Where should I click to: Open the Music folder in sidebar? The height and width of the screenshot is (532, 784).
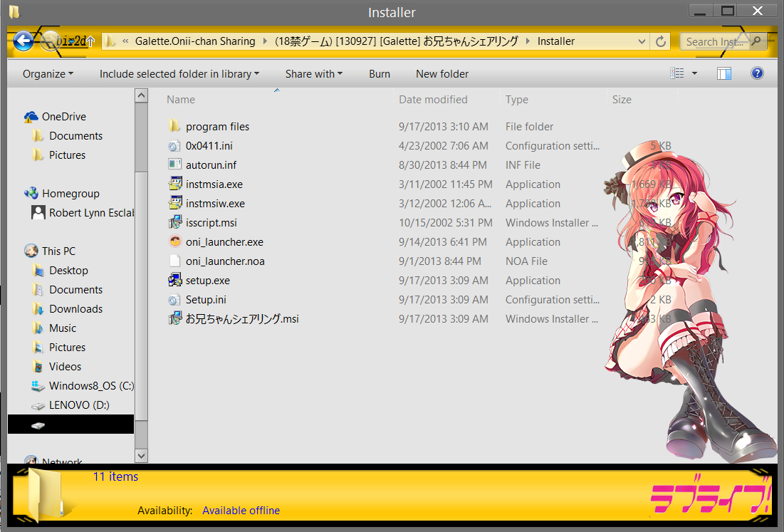pyautogui.click(x=54, y=328)
